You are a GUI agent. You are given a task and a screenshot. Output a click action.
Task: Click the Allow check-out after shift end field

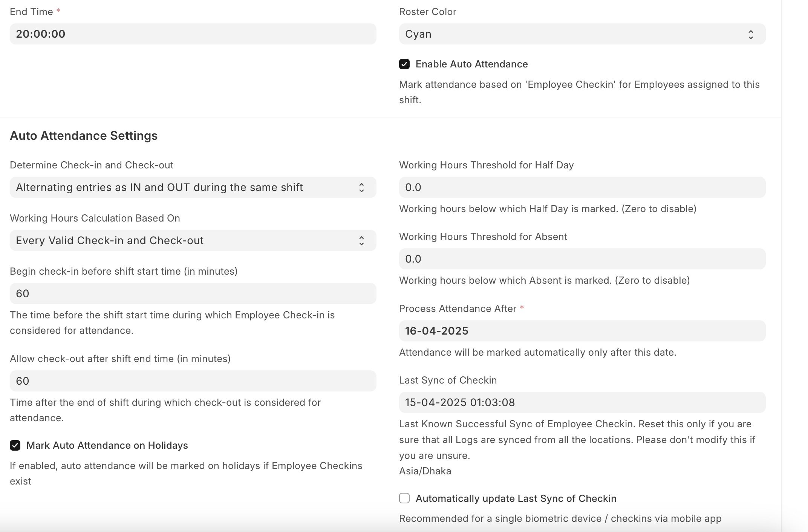coord(193,381)
